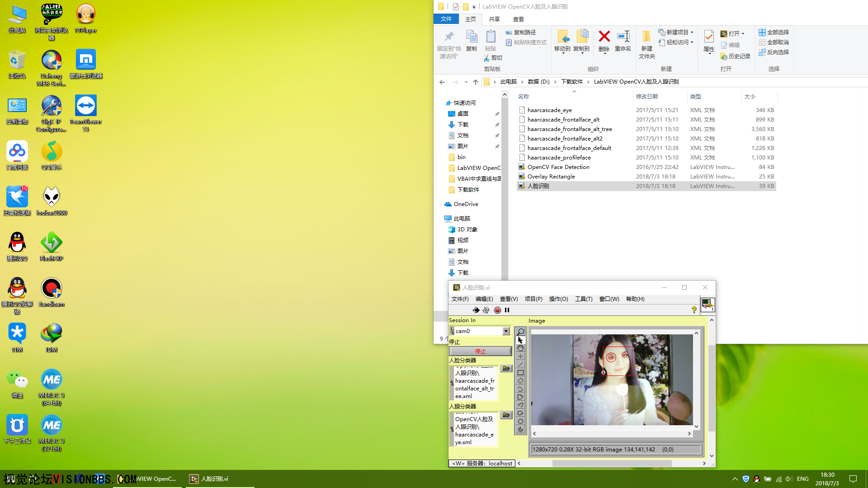Select the Pan hand tool

(520, 348)
